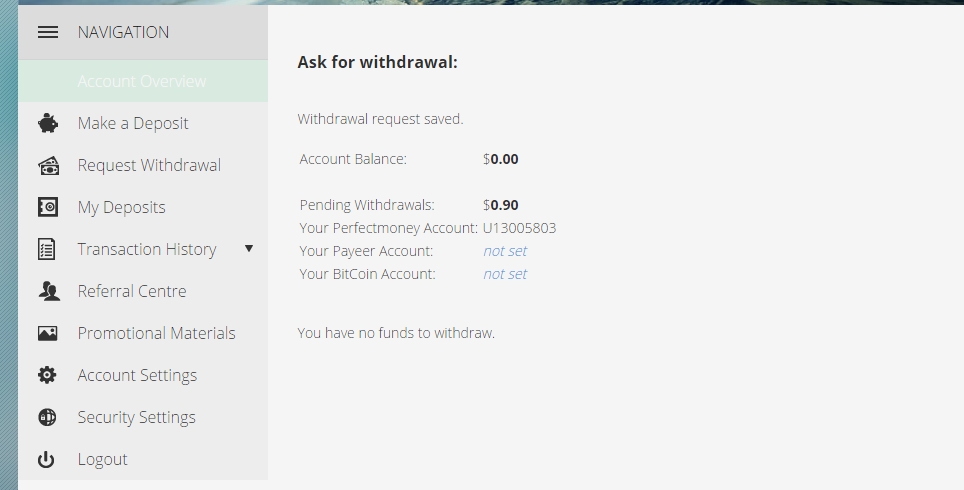Open Promotional Materials menu entry
Image resolution: width=964 pixels, height=490 pixels.
tap(156, 333)
